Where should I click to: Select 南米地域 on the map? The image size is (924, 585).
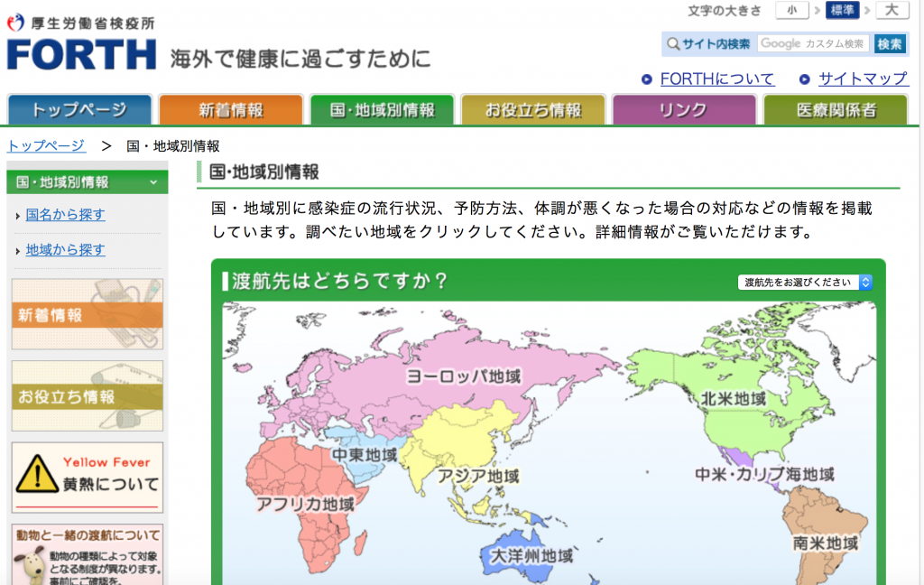click(825, 543)
